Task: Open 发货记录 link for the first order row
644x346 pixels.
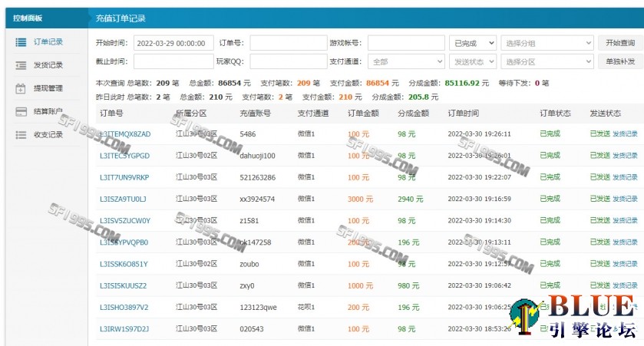Action: [x=625, y=133]
